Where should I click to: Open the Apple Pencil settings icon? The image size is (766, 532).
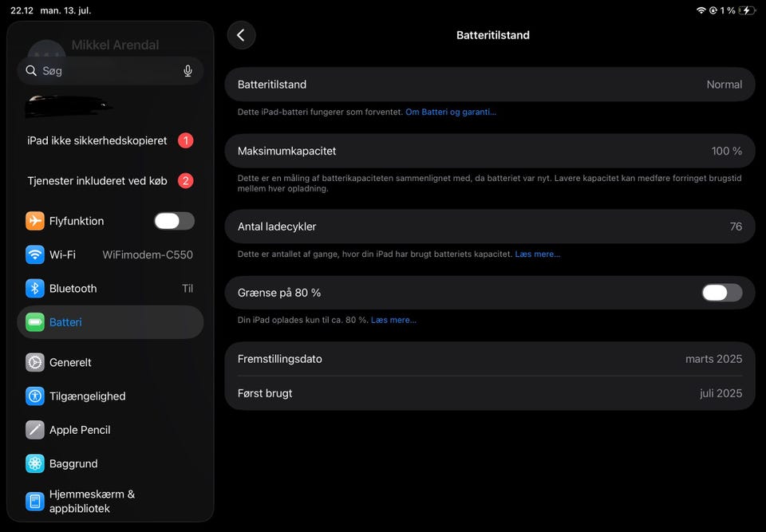[34, 430]
